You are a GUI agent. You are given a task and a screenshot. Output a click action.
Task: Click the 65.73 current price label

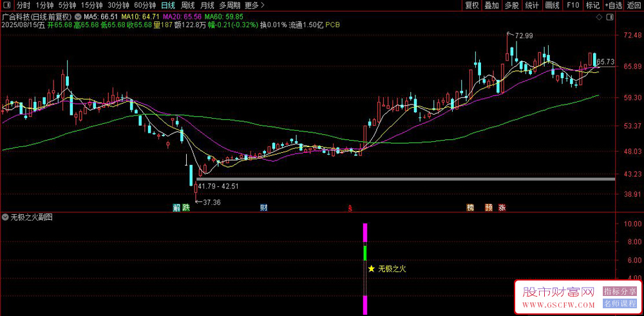pos(605,62)
